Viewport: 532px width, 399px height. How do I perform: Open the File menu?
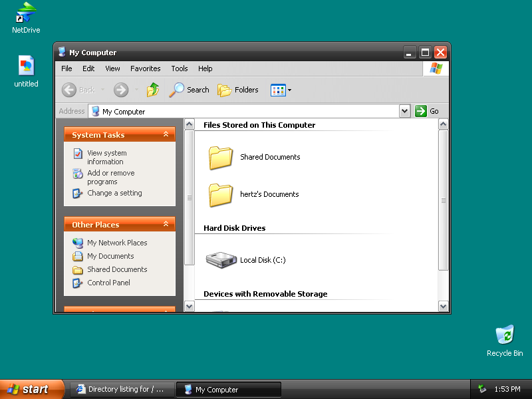pos(66,68)
